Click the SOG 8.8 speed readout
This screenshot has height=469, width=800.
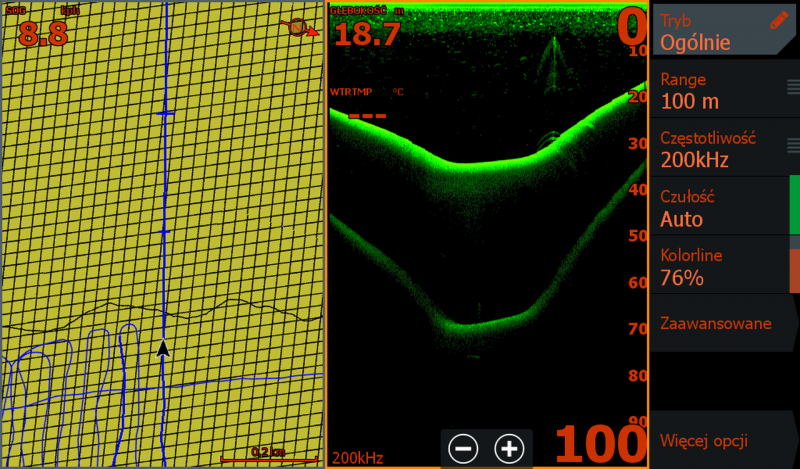pos(42,30)
